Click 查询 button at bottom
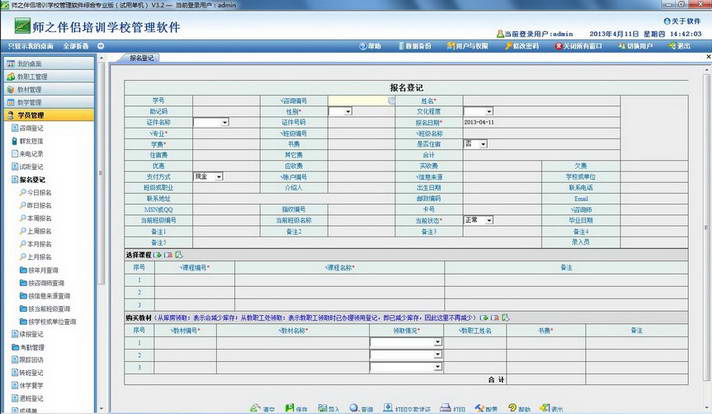This screenshot has height=414, width=712. click(x=361, y=408)
